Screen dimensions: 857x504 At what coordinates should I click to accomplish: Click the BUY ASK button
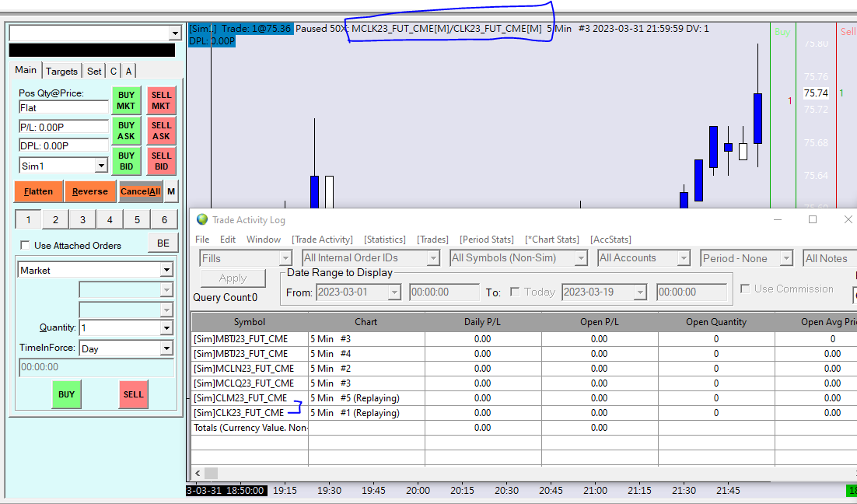[126, 131]
